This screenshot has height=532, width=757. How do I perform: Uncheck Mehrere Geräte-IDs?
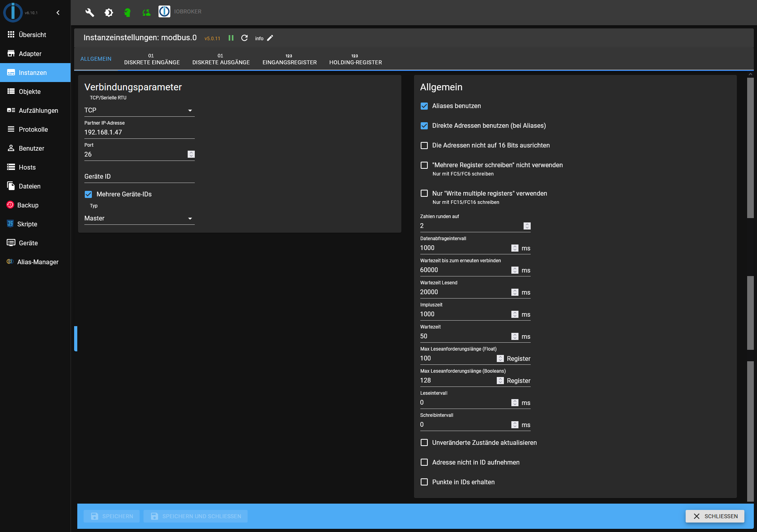(88, 194)
